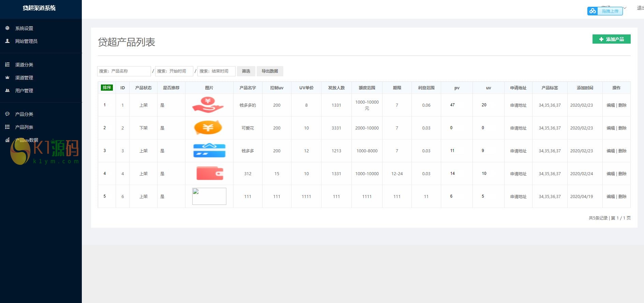Click the list icon beside 渠道分类

coord(8,64)
